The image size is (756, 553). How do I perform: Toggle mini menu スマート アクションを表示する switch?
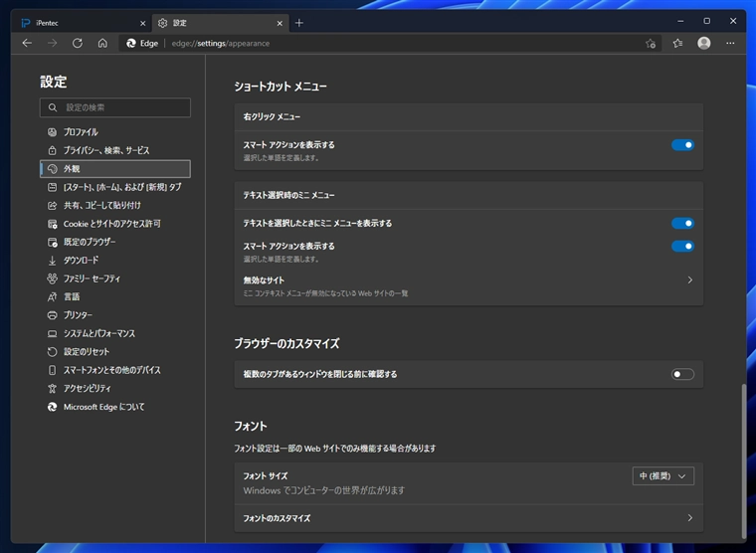pos(682,247)
